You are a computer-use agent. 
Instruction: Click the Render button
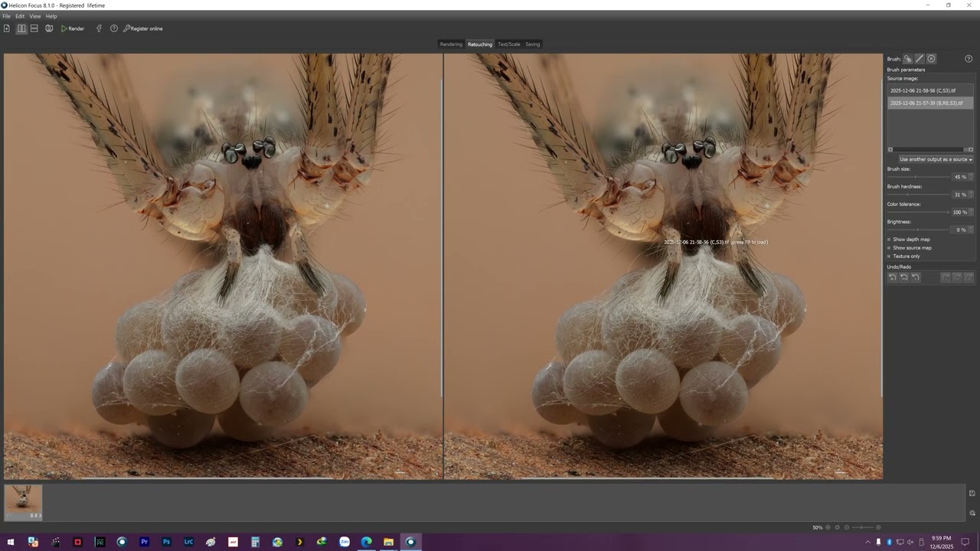pyautogui.click(x=73, y=28)
